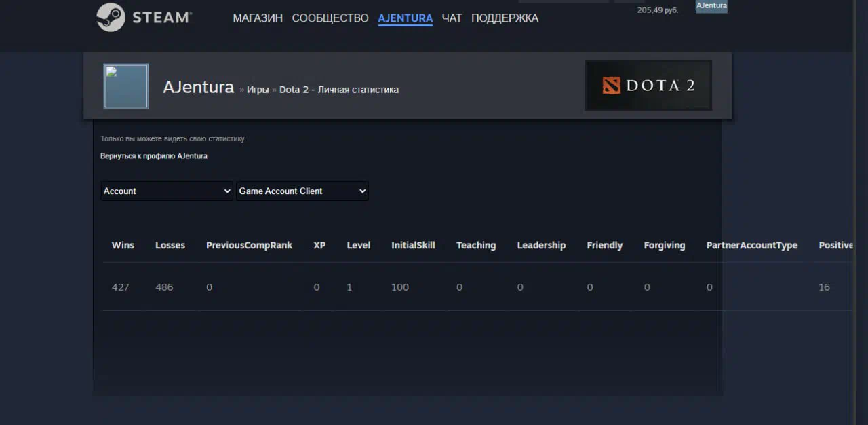Screen dimensions: 868x425
Task: Expand the Game Account Client dropdown
Action: tap(302, 191)
